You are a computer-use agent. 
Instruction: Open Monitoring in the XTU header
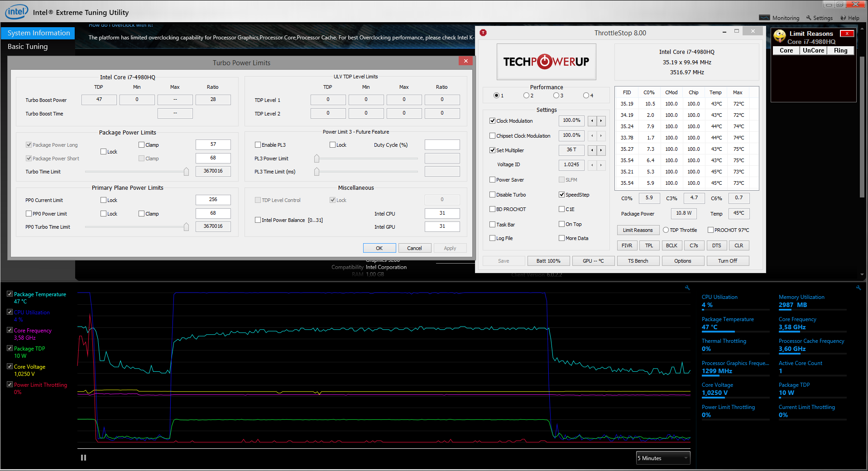click(x=779, y=18)
